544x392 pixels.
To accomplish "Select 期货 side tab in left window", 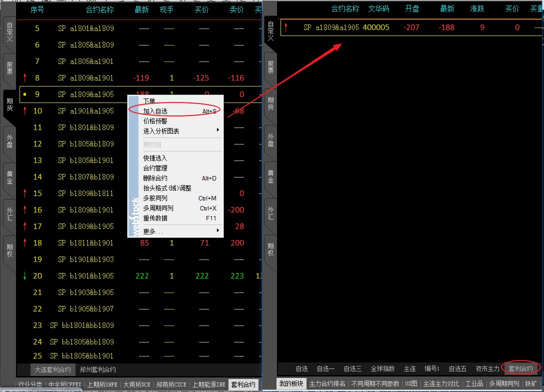I will [x=9, y=104].
